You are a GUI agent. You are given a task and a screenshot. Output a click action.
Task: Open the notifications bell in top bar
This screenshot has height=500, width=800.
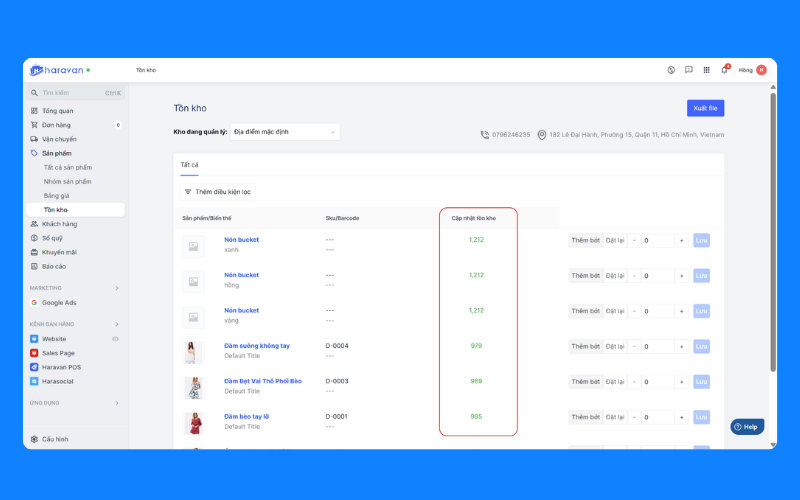[725, 70]
